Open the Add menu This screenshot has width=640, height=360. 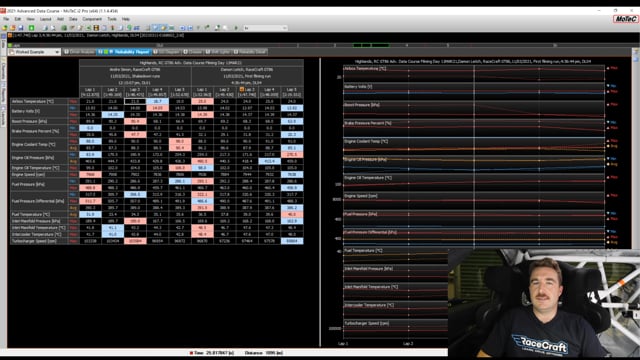60,19
